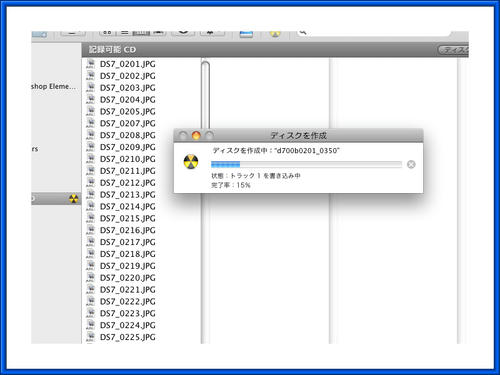Select the file icon of DS7_0201.JPG
The height and width of the screenshot is (375, 500).
90,64
